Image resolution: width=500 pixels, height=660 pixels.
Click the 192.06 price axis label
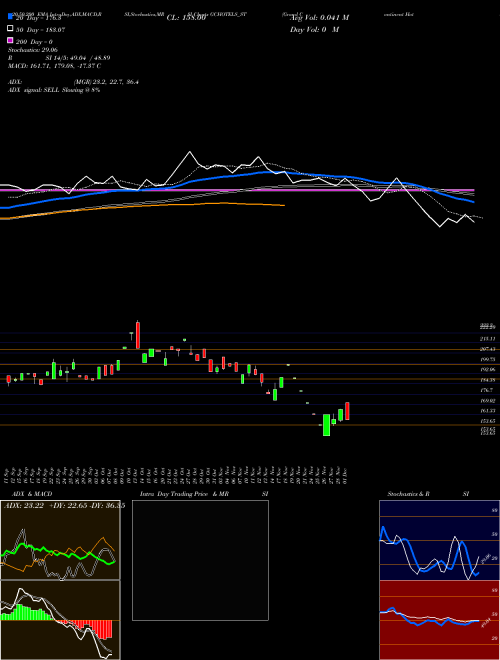(488, 370)
